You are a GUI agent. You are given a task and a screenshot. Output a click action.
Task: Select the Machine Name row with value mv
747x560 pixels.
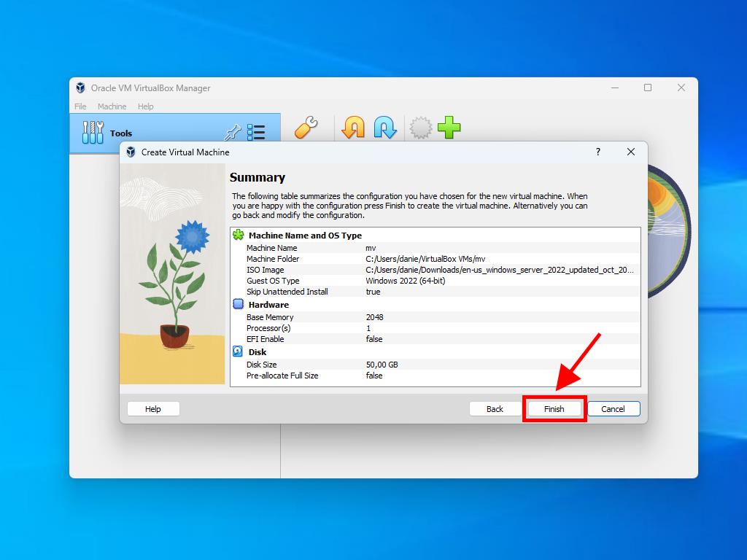[x=435, y=248]
